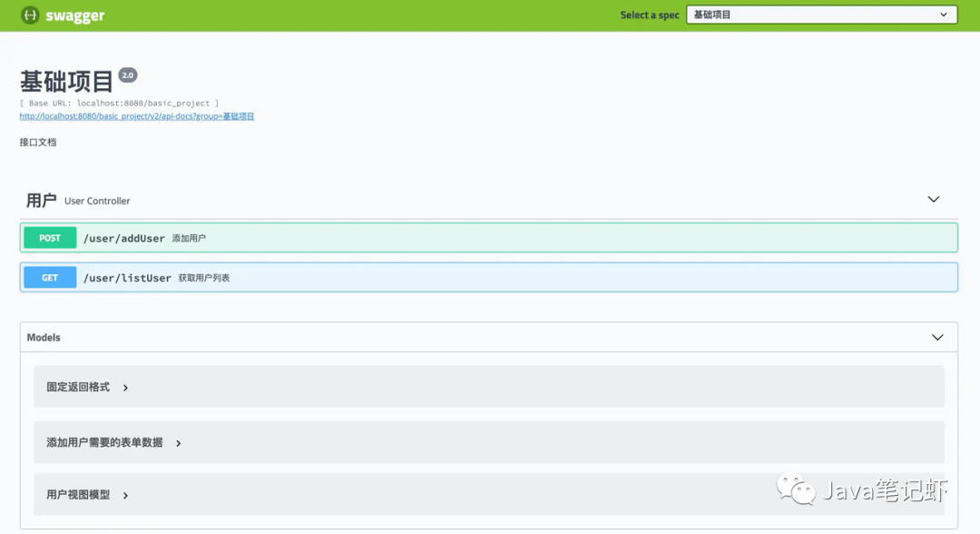Screen dimensions: 980x534
Task: Expand the POST /user/addUser operation
Action: click(489, 238)
